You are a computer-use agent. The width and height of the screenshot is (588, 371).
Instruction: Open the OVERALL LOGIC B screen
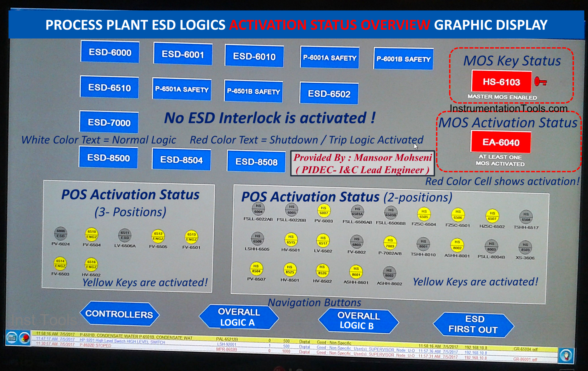coord(358,321)
